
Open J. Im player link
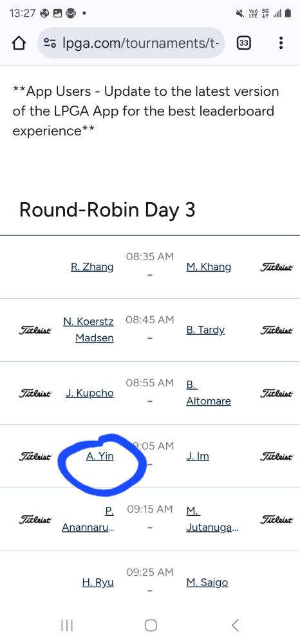(198, 457)
